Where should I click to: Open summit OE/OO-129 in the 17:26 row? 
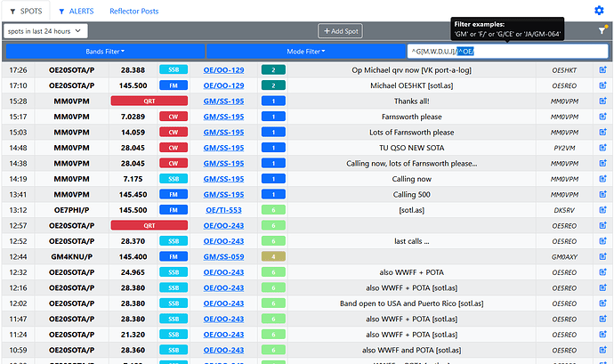223,70
